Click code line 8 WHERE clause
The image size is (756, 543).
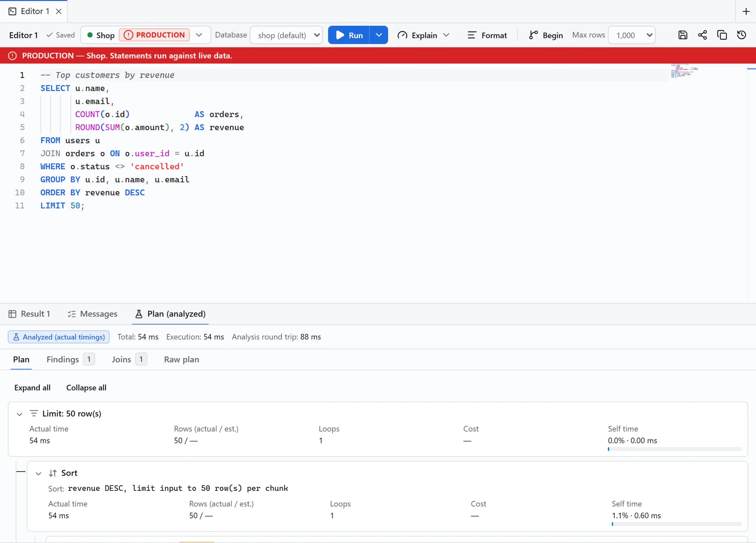coord(112,167)
